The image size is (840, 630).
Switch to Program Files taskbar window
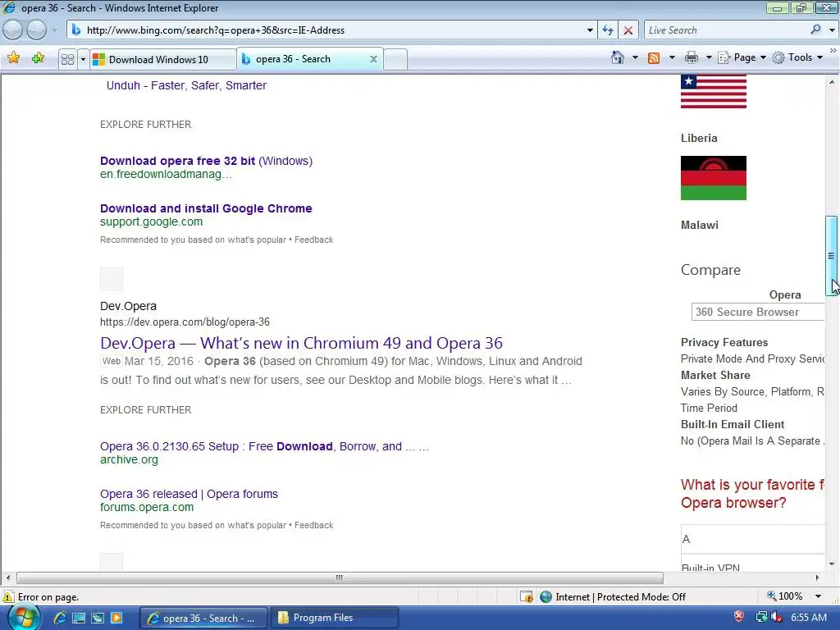[334, 618]
